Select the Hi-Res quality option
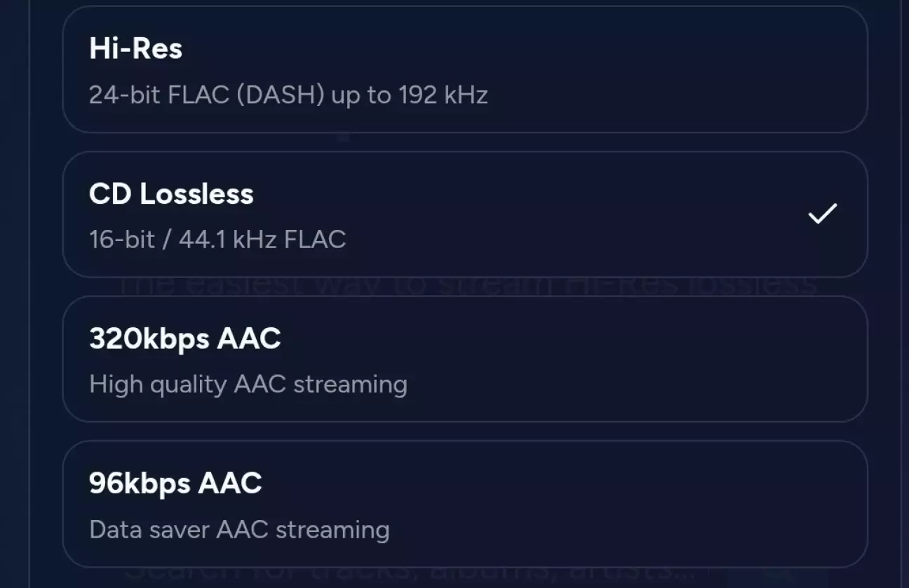 464,70
